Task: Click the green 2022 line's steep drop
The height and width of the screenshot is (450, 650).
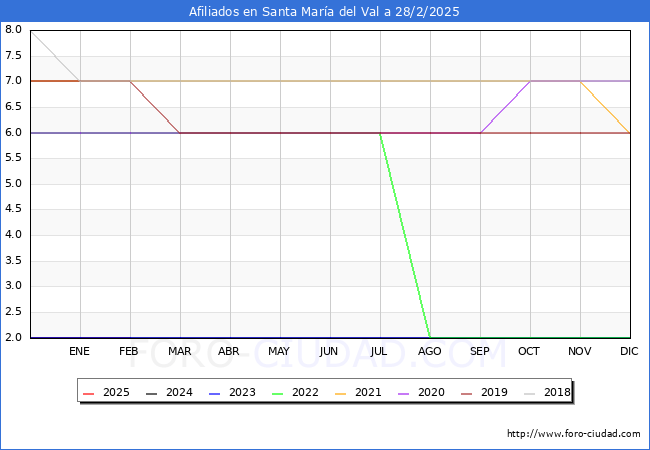Action: pyautogui.click(x=405, y=235)
